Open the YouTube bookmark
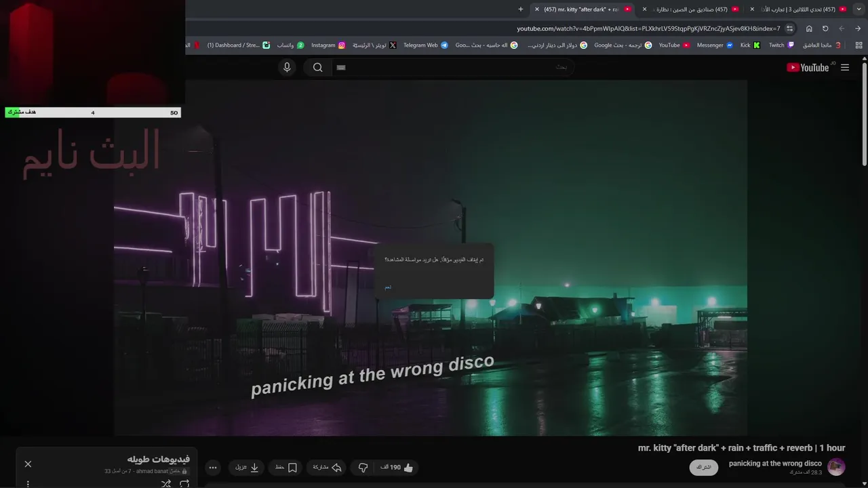This screenshot has width=868, height=488. [674, 45]
